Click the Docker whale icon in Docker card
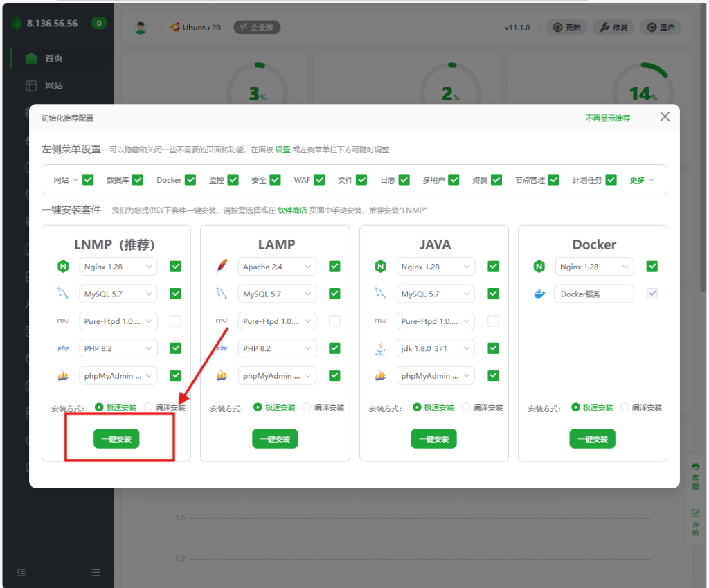 point(539,294)
